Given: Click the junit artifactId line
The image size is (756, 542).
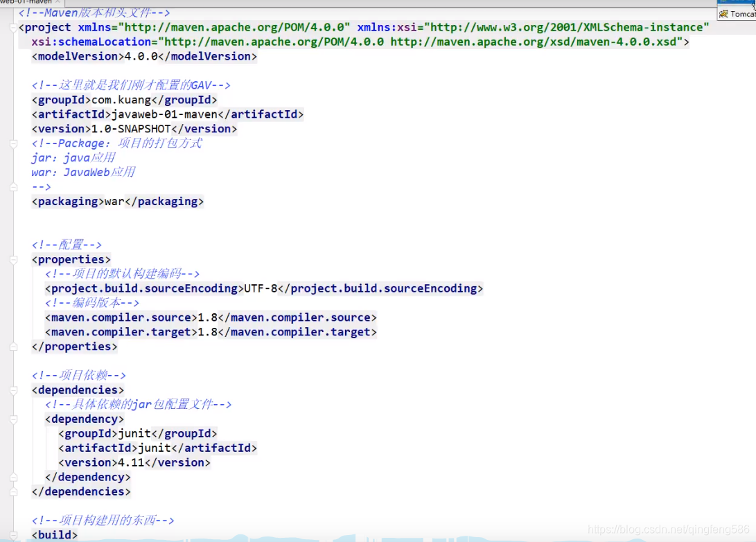Looking at the screenshot, I should pyautogui.click(x=158, y=448).
